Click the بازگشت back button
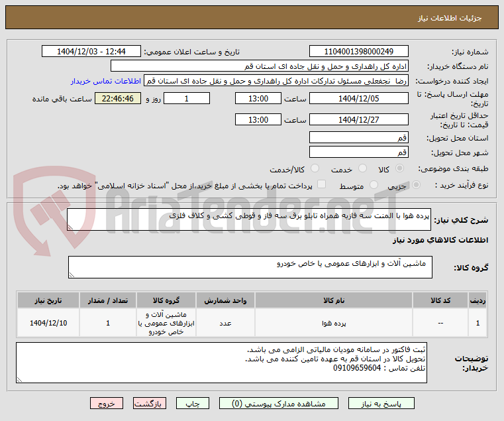Screen dimensions: 504x421 [x=150, y=403]
